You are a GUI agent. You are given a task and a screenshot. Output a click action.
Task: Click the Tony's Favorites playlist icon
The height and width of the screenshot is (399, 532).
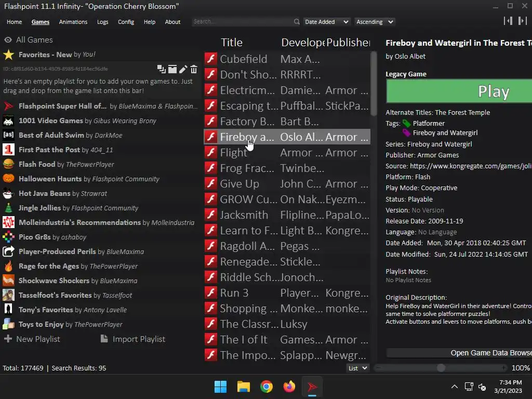[x=8, y=310]
